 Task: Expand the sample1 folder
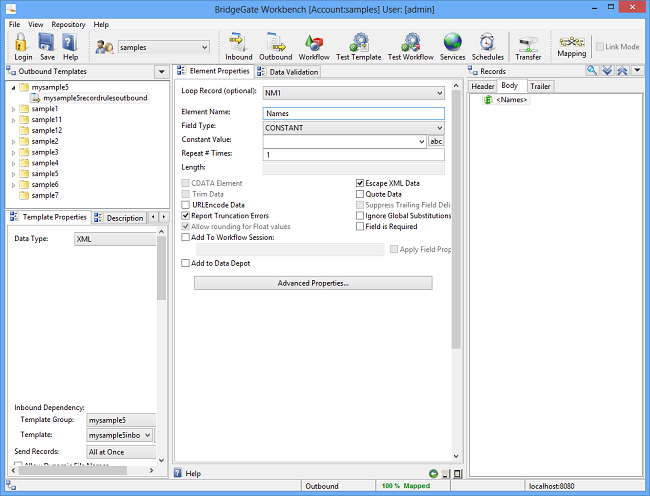(13, 109)
